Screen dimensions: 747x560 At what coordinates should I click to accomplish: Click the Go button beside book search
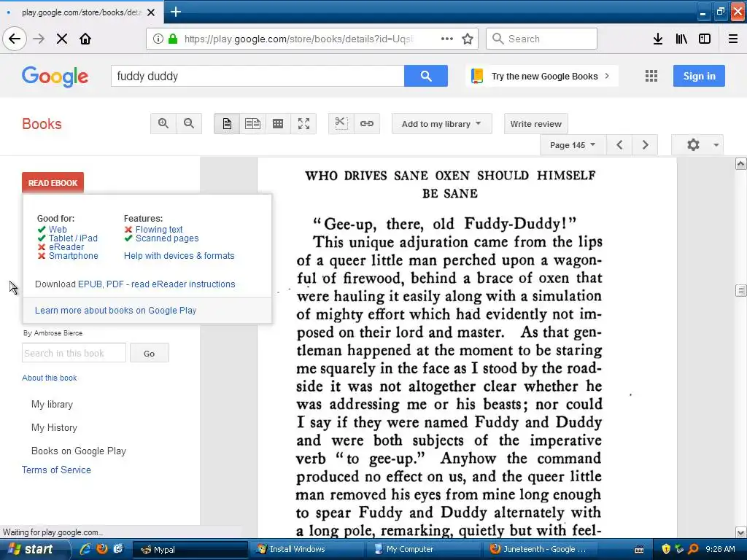point(149,354)
